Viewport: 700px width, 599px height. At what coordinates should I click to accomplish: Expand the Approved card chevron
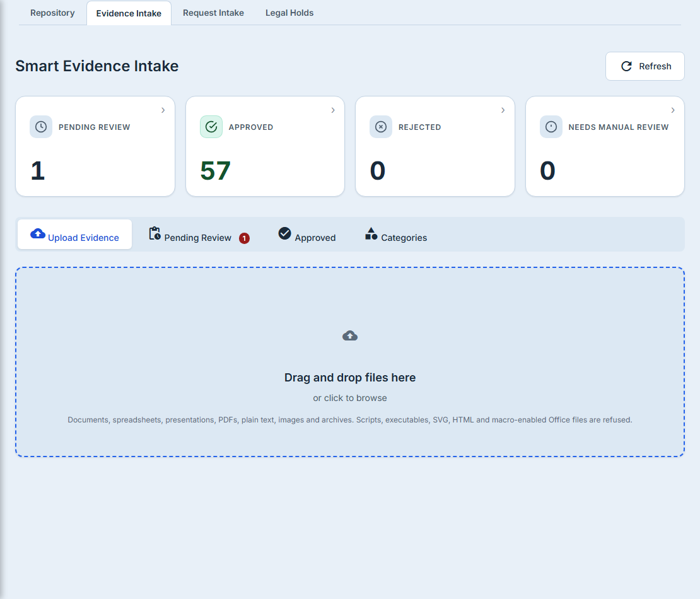point(333,110)
